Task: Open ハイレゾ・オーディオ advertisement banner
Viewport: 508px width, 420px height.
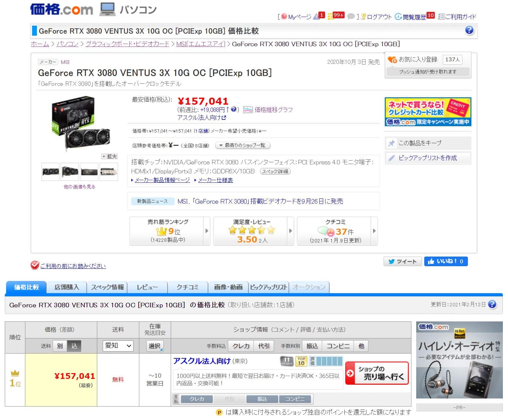Action: [x=459, y=360]
